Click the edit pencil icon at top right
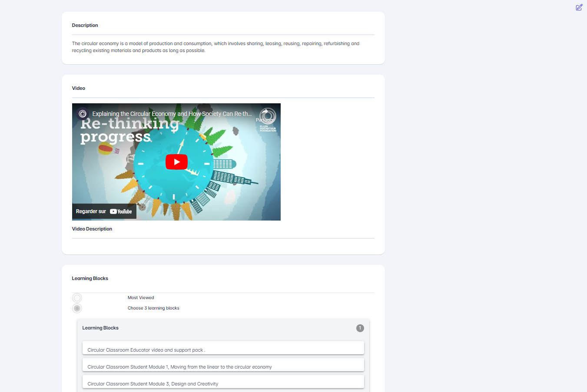This screenshot has width=587, height=392. (x=579, y=7)
